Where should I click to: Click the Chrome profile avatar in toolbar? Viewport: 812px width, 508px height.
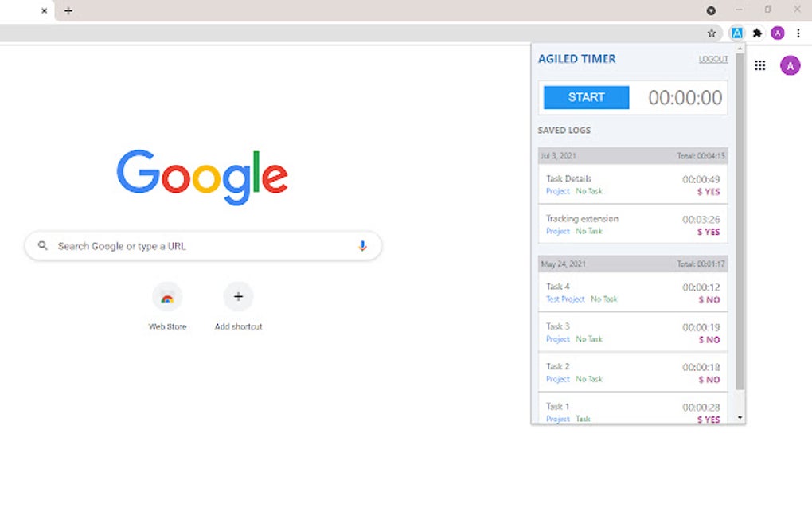click(x=777, y=33)
